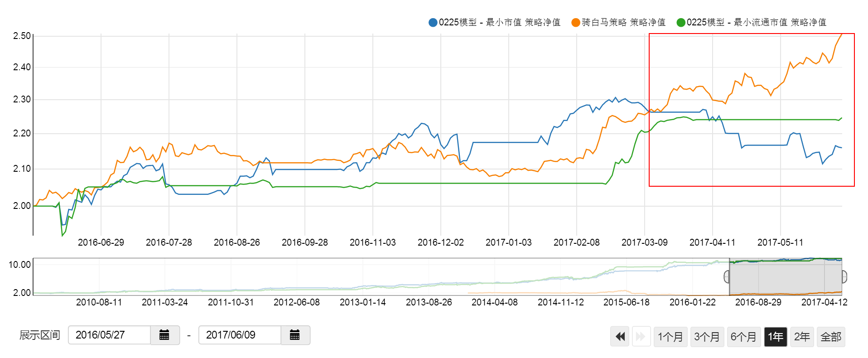Image resolution: width=868 pixels, height=358 pixels.
Task: Toggle the green 0225模型 最小流通市值 legend marker
Action: tap(681, 22)
